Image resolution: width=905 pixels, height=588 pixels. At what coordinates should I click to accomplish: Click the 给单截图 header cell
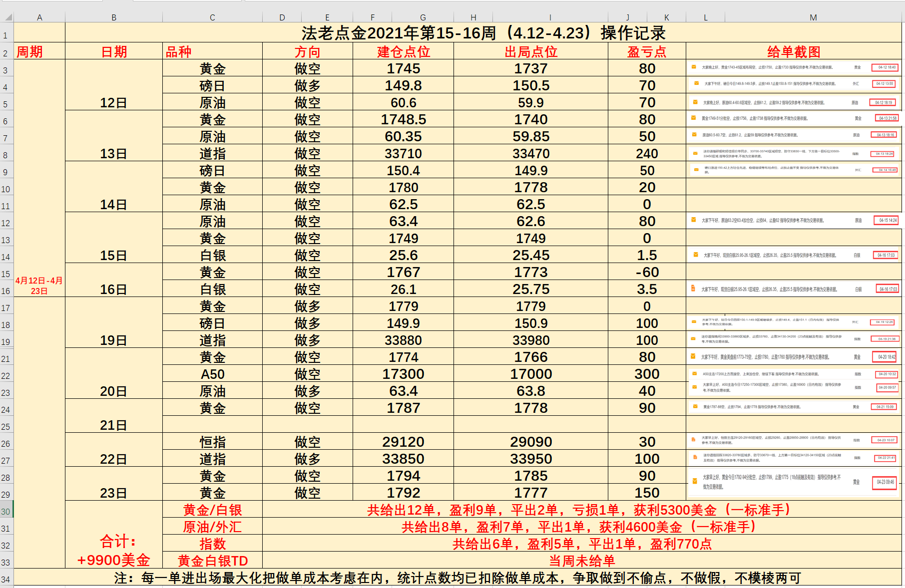794,51
